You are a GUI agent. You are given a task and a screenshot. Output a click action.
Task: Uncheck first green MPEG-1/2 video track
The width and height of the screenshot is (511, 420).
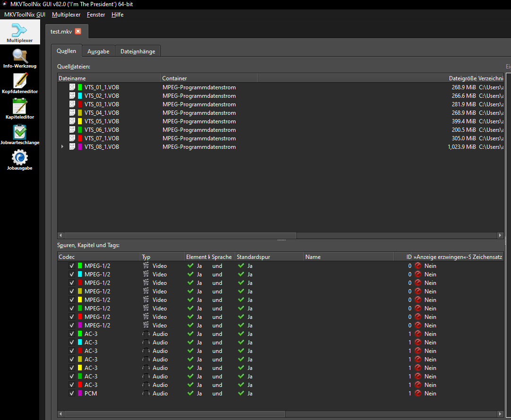(x=72, y=266)
